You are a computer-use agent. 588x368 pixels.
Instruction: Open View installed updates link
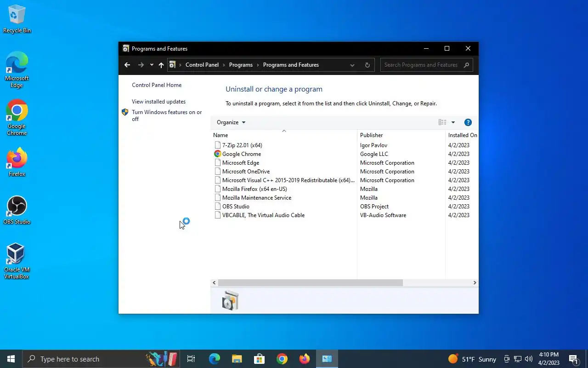pos(159,102)
